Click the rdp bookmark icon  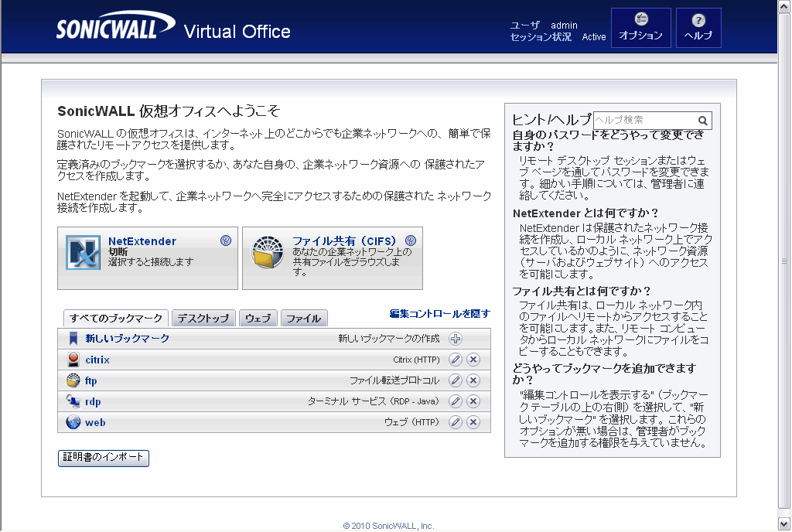point(73,401)
